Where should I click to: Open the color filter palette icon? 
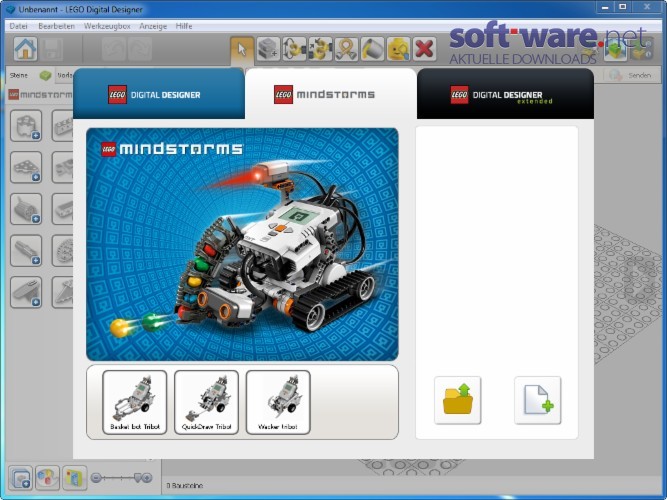[x=47, y=478]
